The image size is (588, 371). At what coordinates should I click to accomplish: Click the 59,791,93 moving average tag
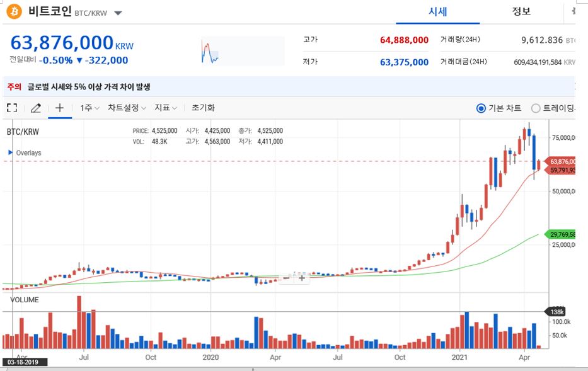point(560,171)
